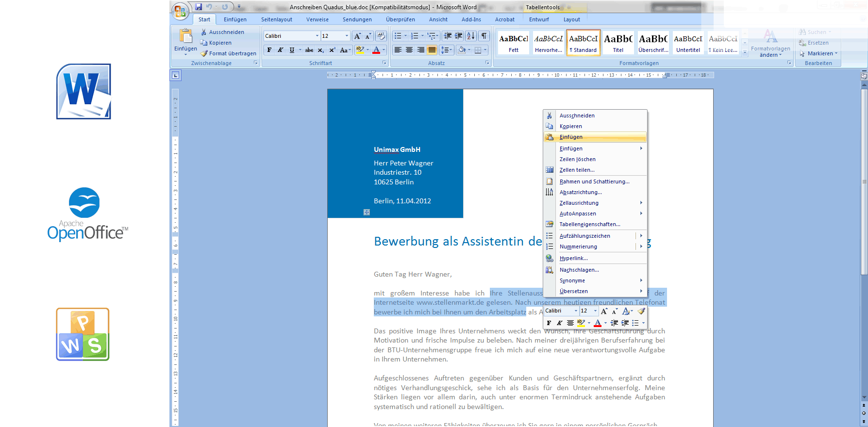The height and width of the screenshot is (427, 868).
Task: Toggle justified alignment in ribbon
Action: [432, 50]
